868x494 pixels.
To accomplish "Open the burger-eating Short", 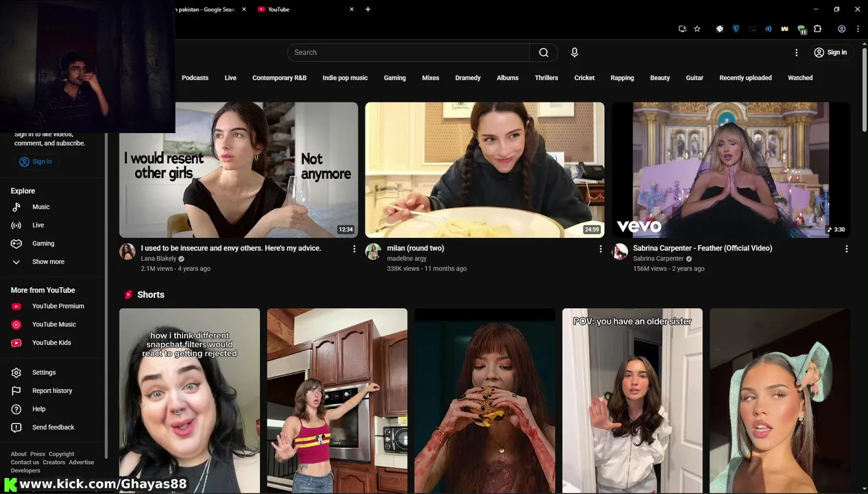I will coord(485,401).
